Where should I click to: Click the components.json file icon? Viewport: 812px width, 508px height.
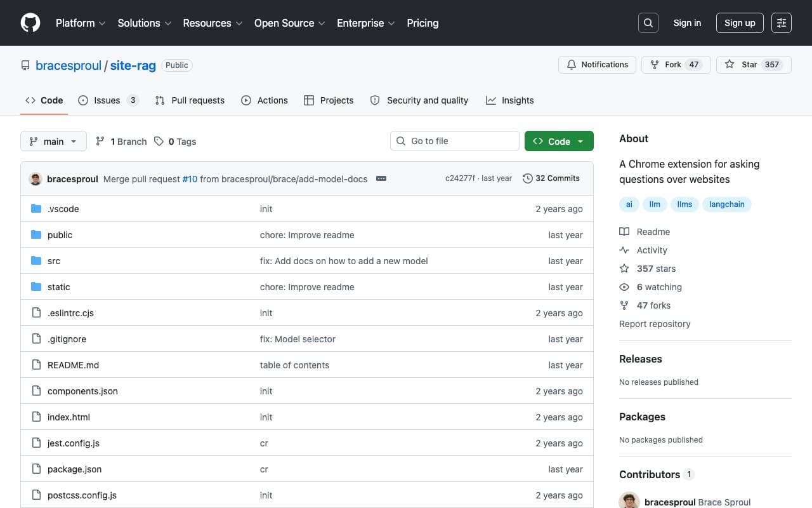[36, 391]
